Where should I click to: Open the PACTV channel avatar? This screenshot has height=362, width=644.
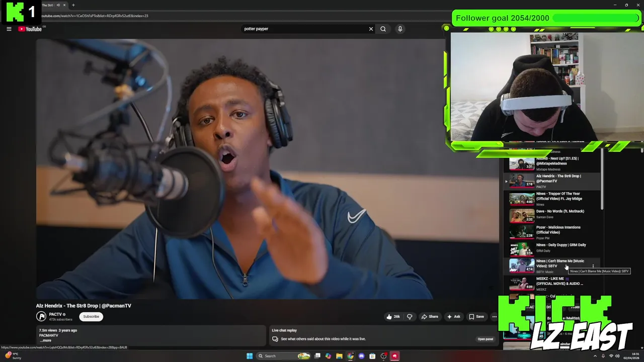41,316
